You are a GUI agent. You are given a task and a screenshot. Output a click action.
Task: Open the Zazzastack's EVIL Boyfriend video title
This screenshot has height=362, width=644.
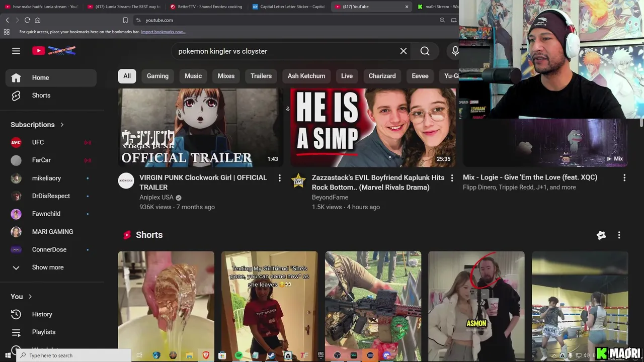pyautogui.click(x=378, y=183)
